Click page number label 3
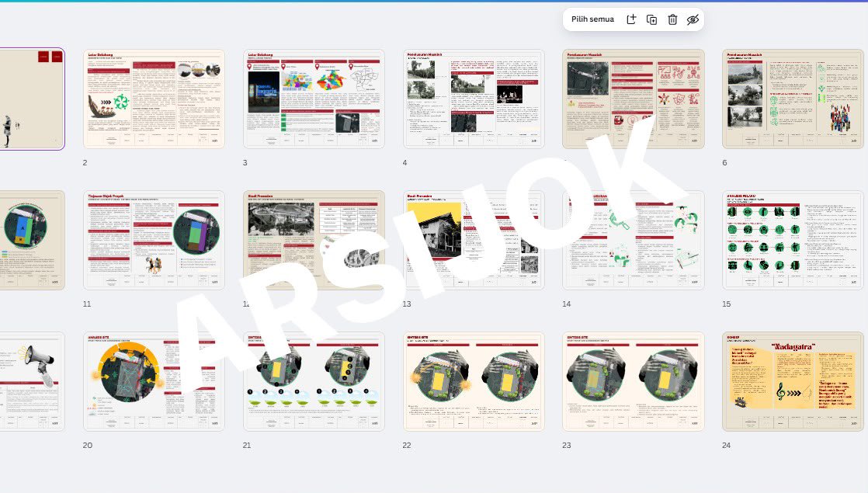The image size is (868, 493). coord(245,163)
